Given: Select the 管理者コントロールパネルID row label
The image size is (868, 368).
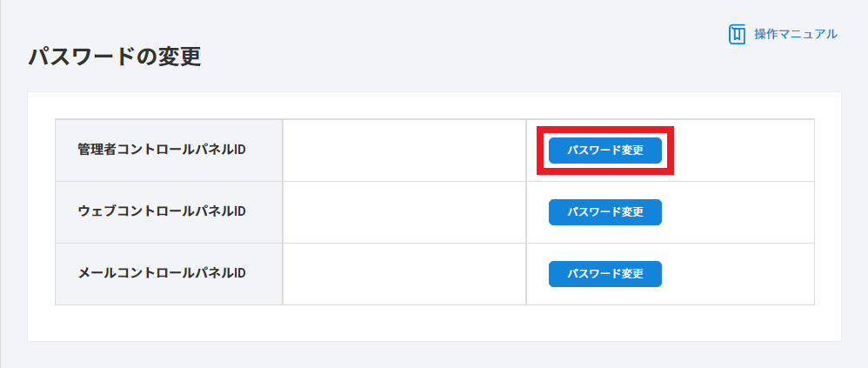Looking at the screenshot, I should (162, 150).
